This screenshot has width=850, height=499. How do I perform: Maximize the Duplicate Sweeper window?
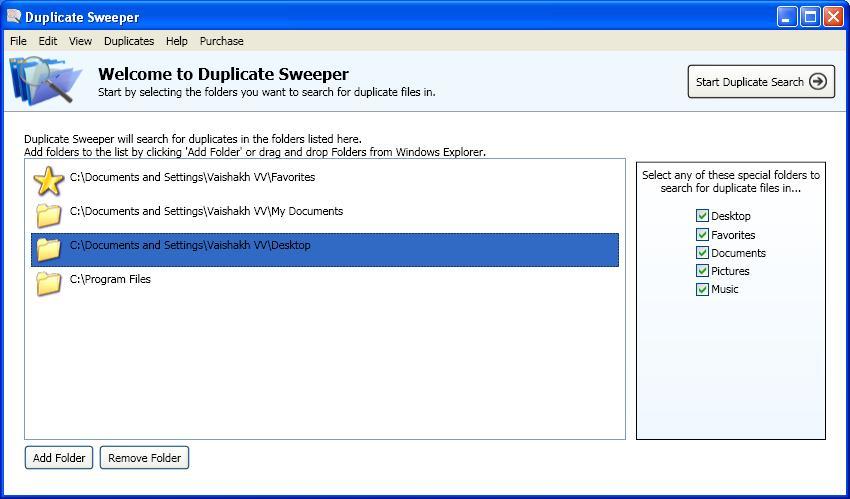tap(810, 17)
